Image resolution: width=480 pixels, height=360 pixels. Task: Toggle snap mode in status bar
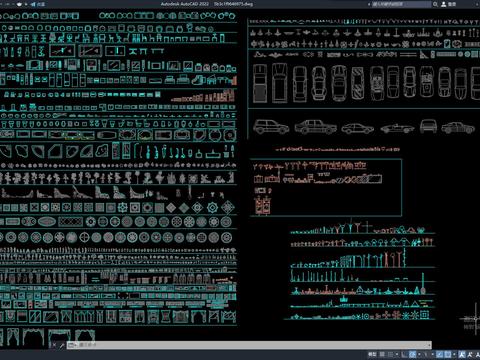point(390,354)
